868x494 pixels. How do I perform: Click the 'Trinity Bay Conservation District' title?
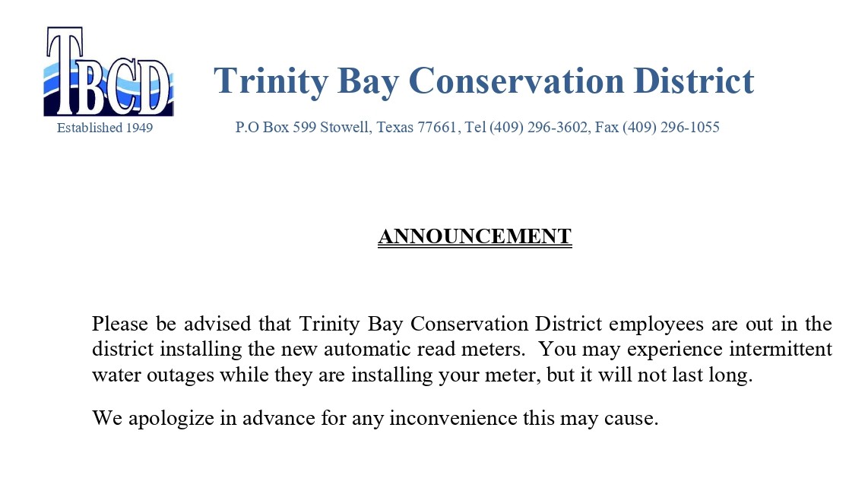(x=484, y=81)
